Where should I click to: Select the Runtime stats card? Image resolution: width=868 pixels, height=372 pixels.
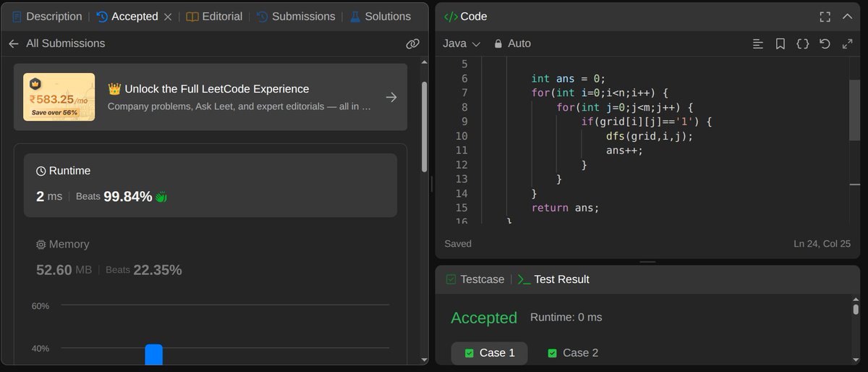tap(210, 185)
